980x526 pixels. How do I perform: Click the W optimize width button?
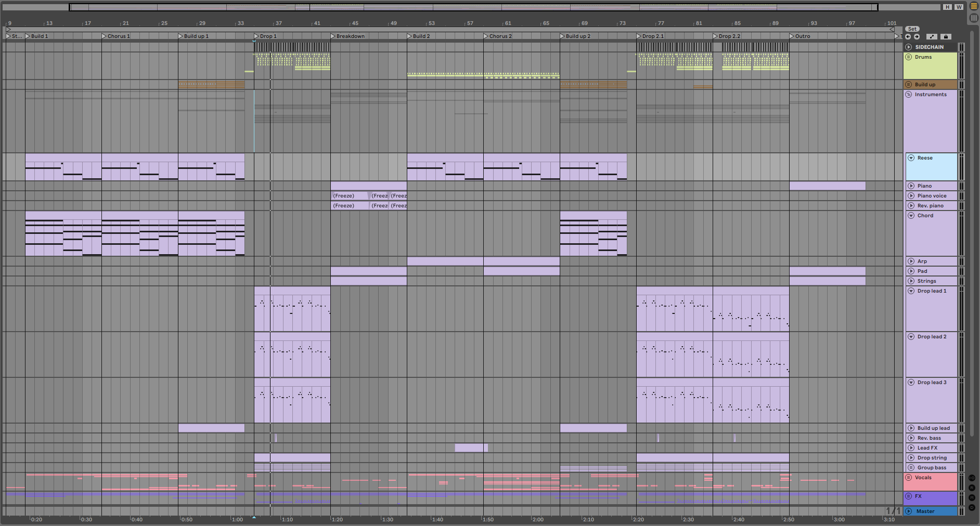(x=959, y=7)
